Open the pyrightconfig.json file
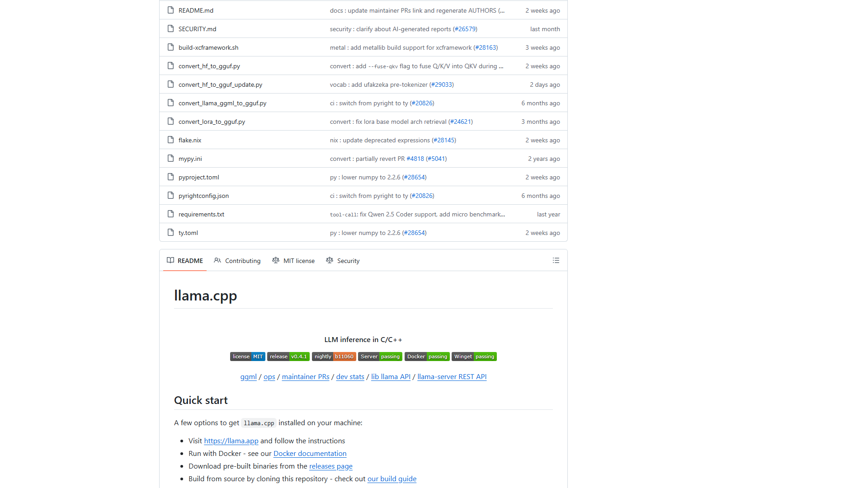868x488 pixels. pos(203,196)
